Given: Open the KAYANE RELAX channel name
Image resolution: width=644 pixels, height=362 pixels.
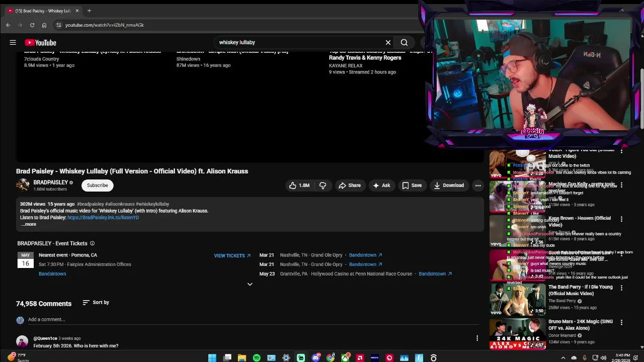Looking at the screenshot, I should 346,66.
